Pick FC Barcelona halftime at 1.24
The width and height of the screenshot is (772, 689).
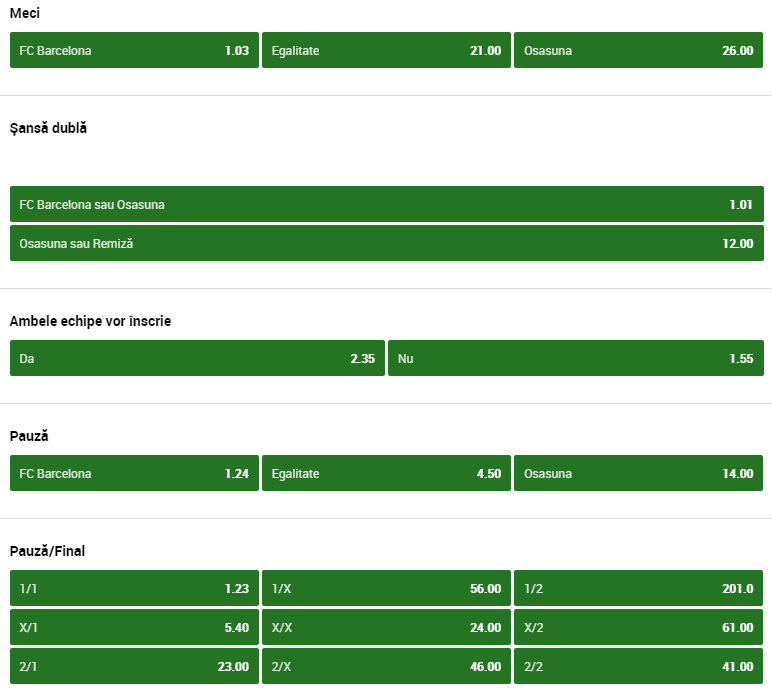click(134, 473)
